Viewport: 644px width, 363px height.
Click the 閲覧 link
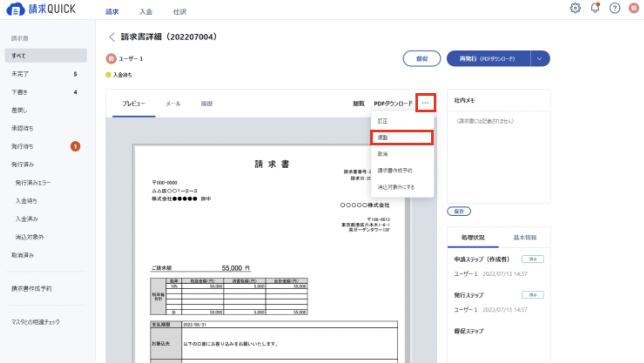(359, 104)
